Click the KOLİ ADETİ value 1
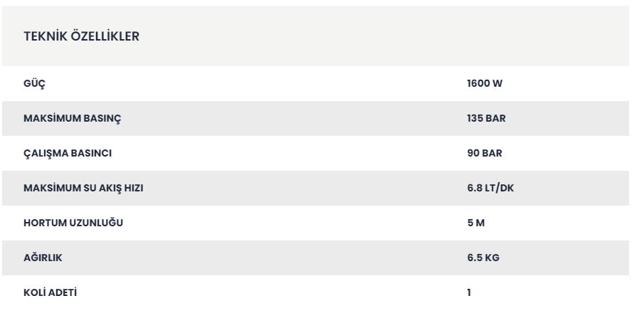This screenshot has width=644, height=328. click(x=469, y=292)
